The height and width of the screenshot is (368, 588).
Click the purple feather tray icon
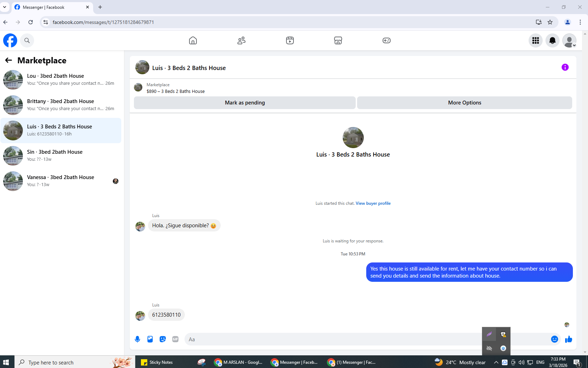coord(489,334)
